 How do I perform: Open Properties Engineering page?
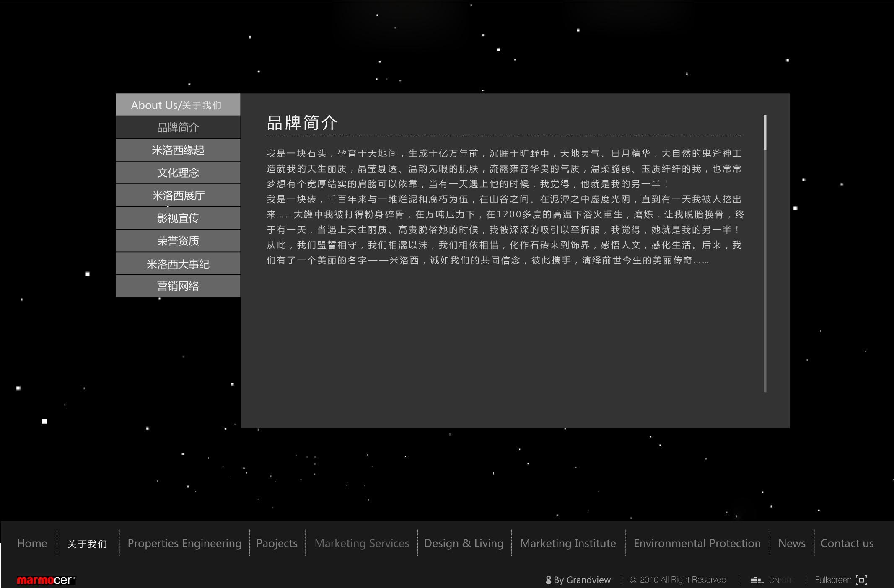(x=184, y=543)
